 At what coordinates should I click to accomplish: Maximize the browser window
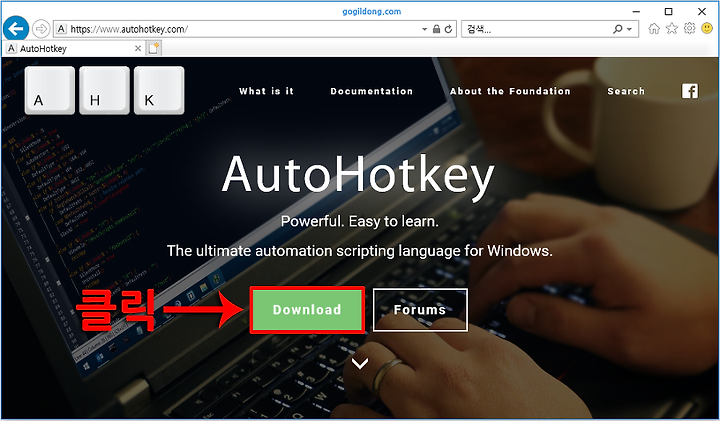click(669, 11)
